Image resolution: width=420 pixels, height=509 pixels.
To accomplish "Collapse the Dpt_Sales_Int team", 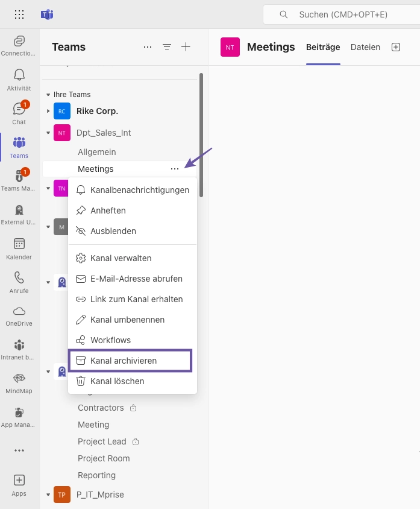I will pos(49,133).
